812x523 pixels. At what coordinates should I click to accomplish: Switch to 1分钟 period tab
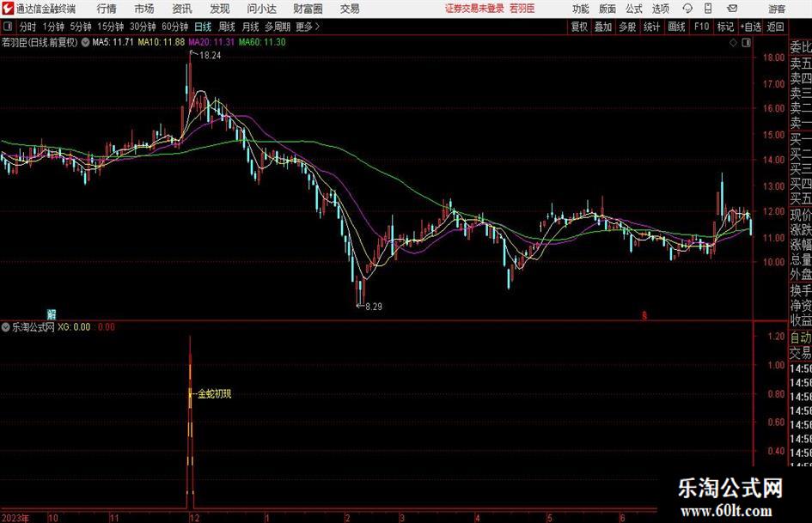[x=53, y=27]
